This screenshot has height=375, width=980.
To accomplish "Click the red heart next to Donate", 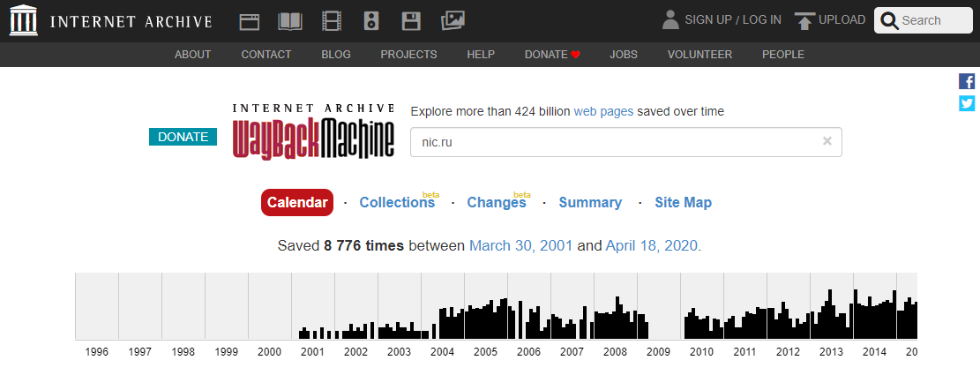I will pyautogui.click(x=576, y=55).
